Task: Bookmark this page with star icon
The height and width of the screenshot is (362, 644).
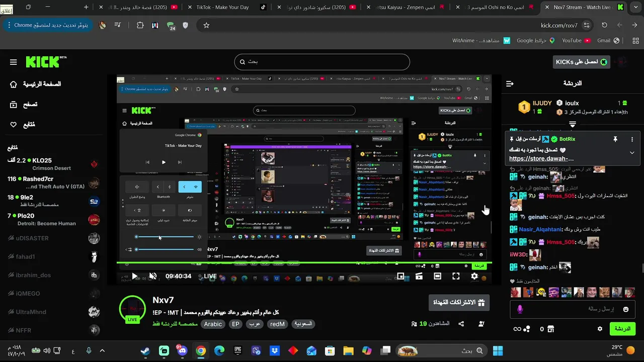Action: tap(206, 25)
